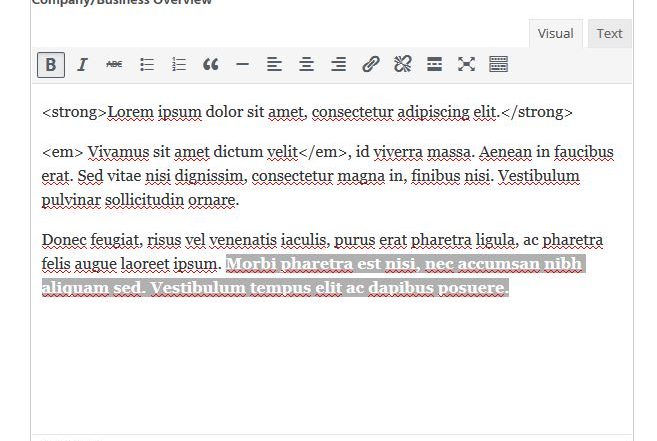
Task: Align text left
Action: [274, 65]
